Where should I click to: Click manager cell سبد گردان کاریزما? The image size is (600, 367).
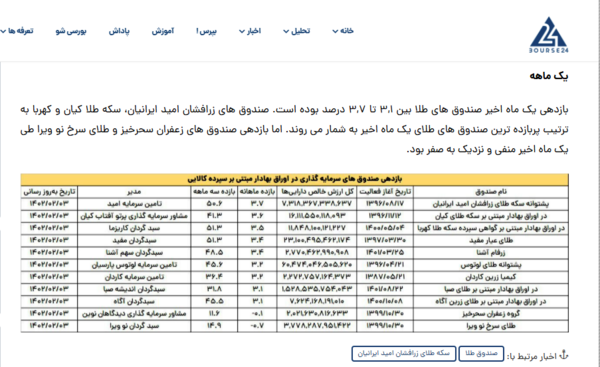[134, 228]
